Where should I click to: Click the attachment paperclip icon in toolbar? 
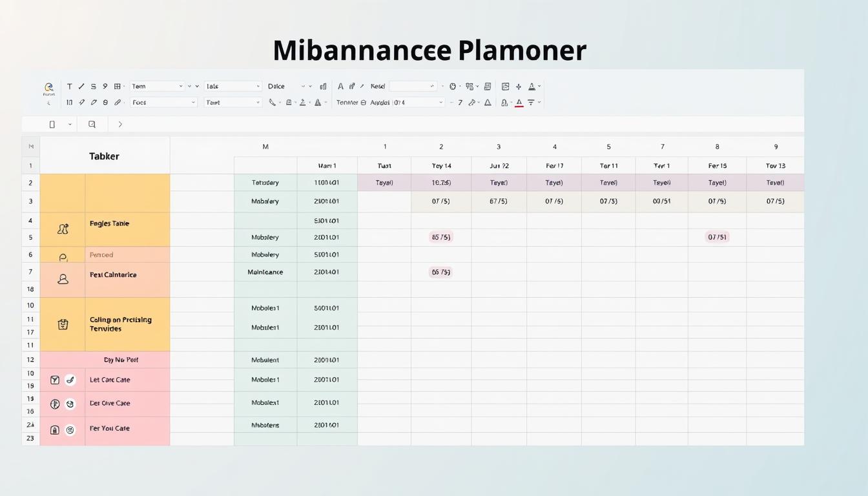click(x=118, y=102)
